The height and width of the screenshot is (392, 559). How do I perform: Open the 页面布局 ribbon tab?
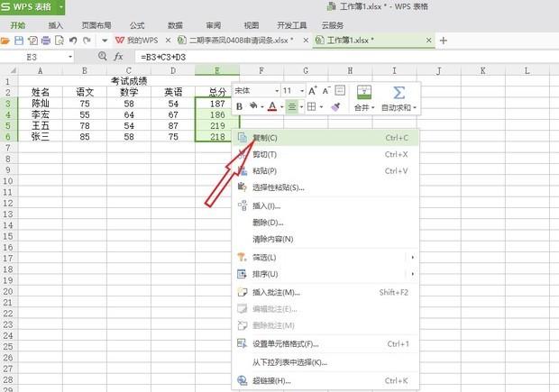[x=96, y=25]
